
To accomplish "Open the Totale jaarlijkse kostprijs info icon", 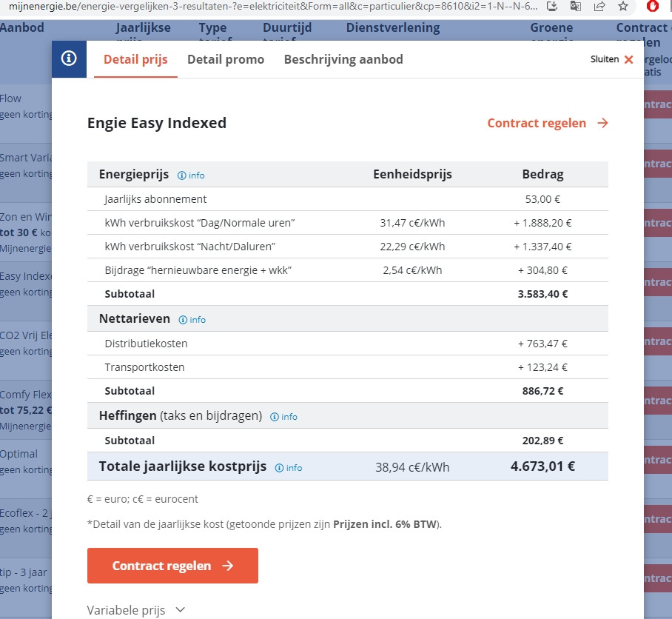I will click(289, 468).
